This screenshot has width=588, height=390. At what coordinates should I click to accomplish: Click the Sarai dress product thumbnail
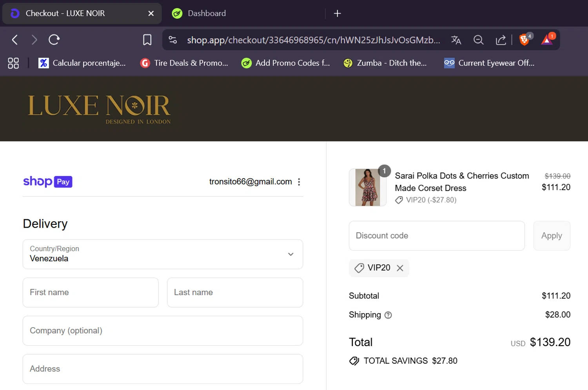pos(367,188)
